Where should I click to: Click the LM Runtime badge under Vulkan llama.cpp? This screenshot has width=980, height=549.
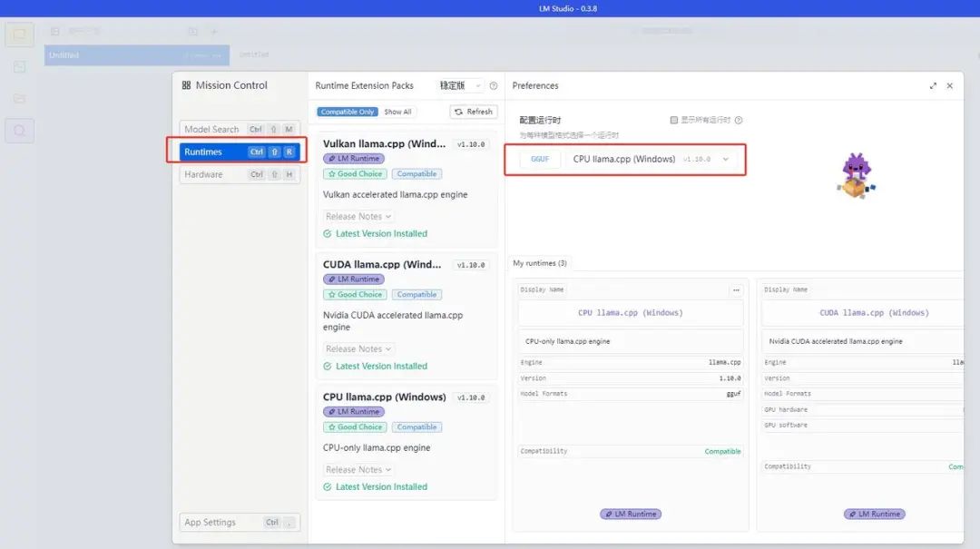(354, 159)
